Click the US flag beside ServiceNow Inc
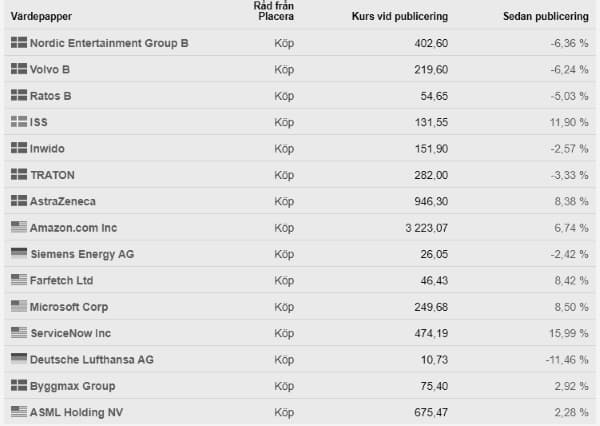This screenshot has height=426, width=600. click(x=19, y=333)
